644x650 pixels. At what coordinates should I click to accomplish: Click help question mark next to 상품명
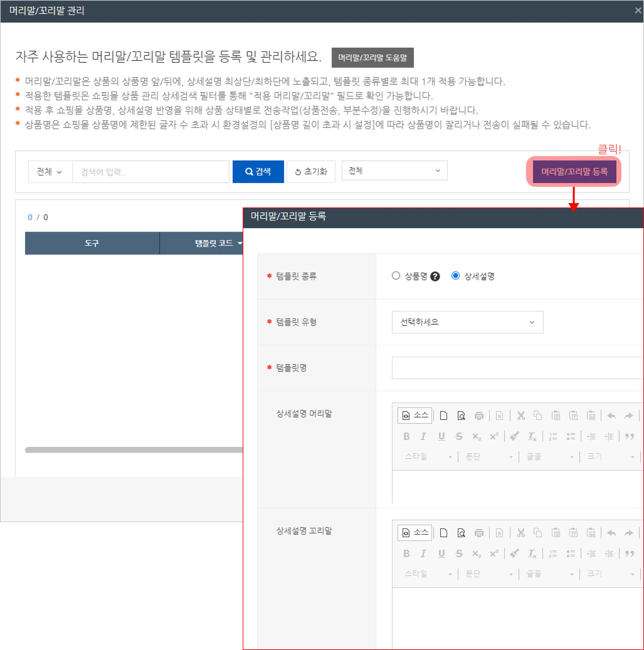coord(435,277)
